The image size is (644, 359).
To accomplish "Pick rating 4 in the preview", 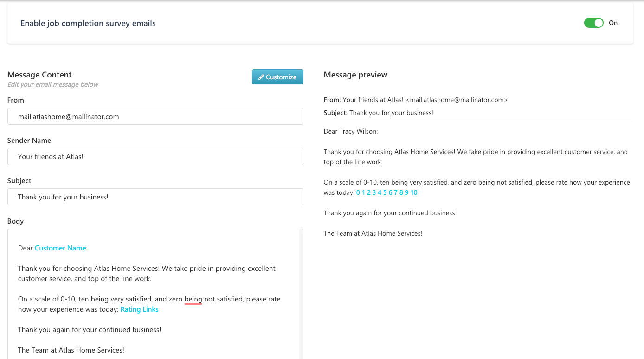I will click(x=380, y=192).
